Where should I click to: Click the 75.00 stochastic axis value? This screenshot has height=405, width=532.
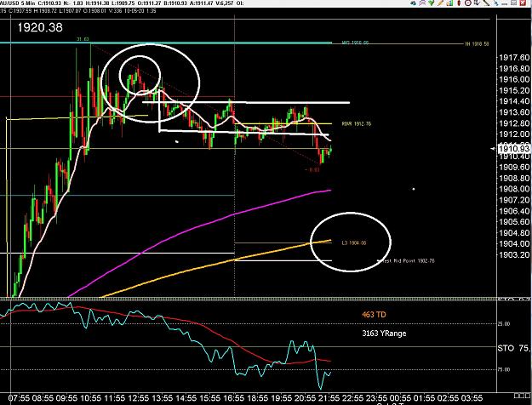click(x=504, y=370)
